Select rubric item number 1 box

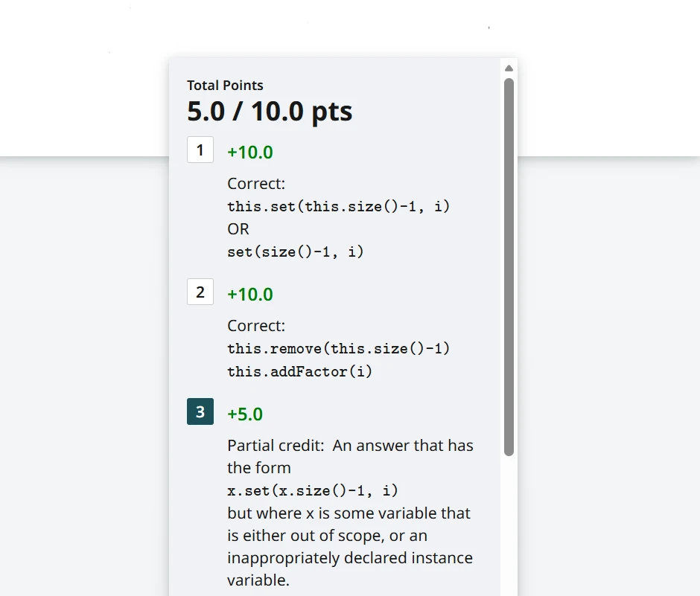(200, 150)
